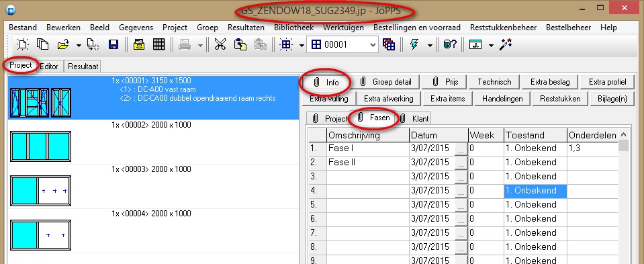Click the Extra beslag button
644x264 pixels.
pos(550,82)
